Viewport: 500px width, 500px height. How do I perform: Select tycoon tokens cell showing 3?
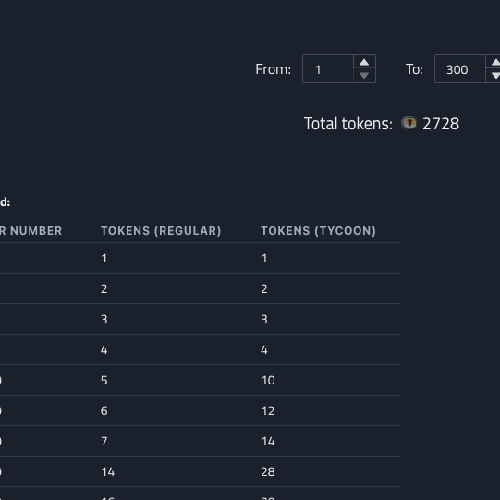[264, 319]
